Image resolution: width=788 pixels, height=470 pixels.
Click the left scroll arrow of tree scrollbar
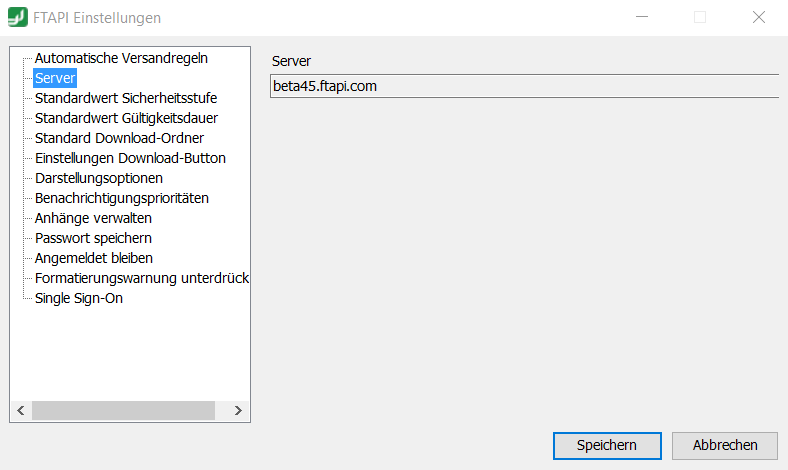[21, 410]
